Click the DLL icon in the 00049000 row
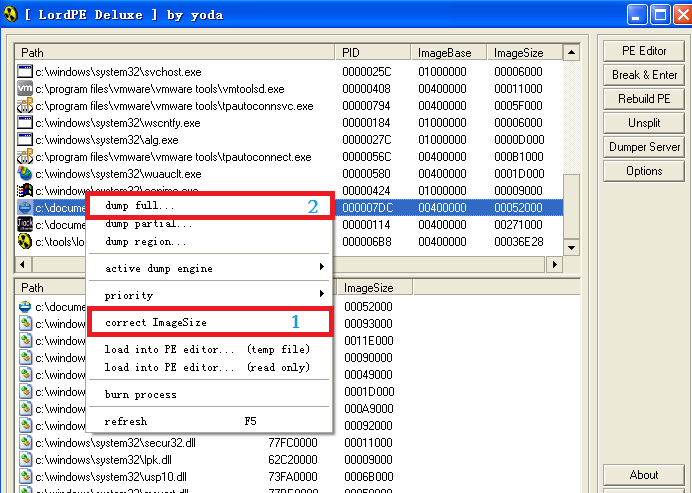Screen dimensions: 692x493 click(26, 374)
